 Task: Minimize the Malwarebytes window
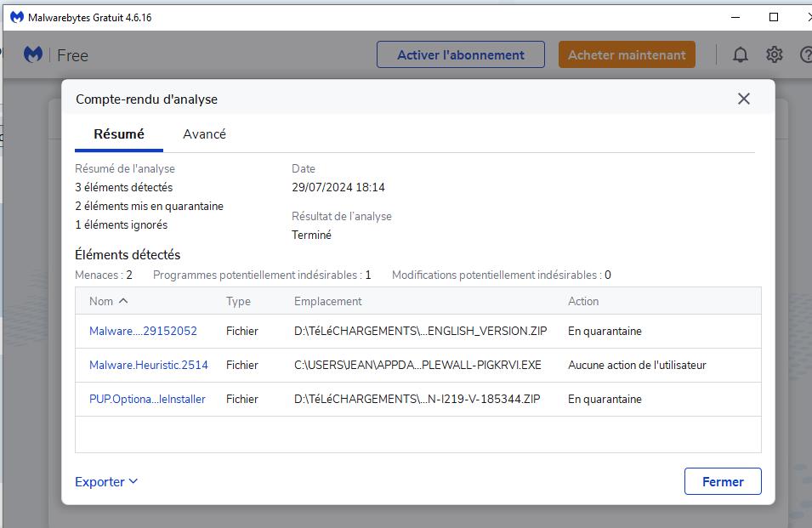coord(735,17)
